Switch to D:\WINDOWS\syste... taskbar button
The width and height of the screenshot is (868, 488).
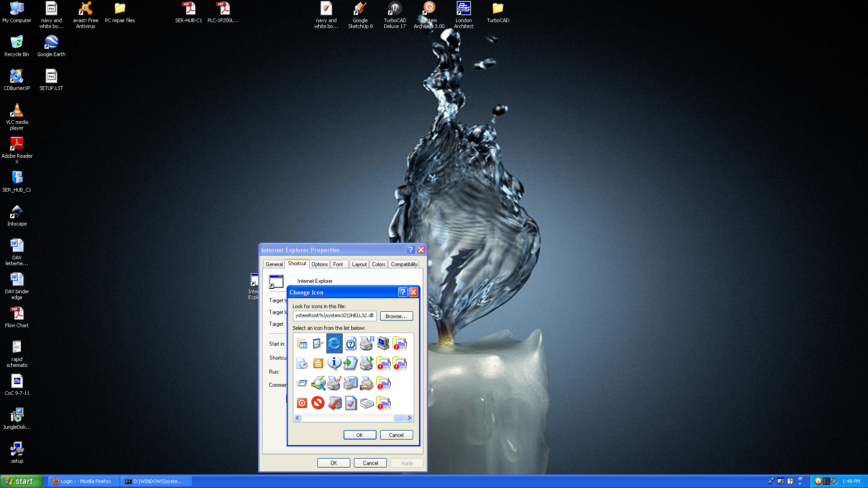156,481
